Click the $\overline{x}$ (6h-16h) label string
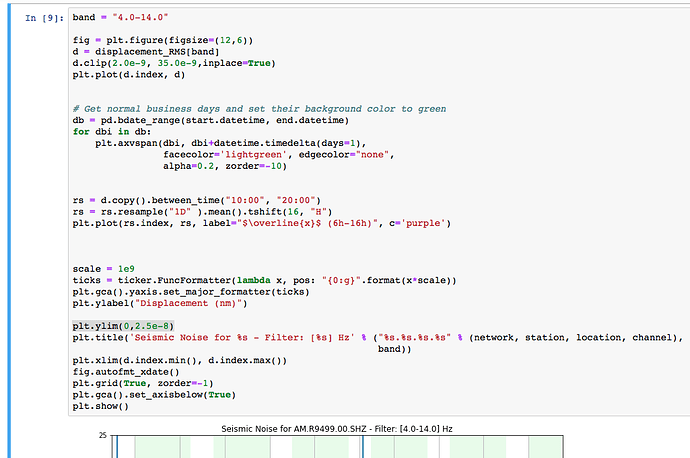This screenshot has width=690, height=458. click(x=307, y=223)
